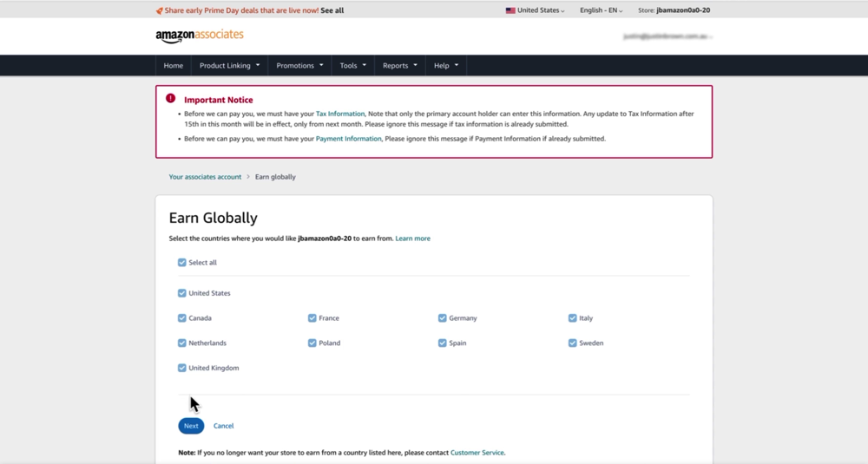Uncheck the Italy checkbox
Screen dimensions: 868x464
[572, 318]
